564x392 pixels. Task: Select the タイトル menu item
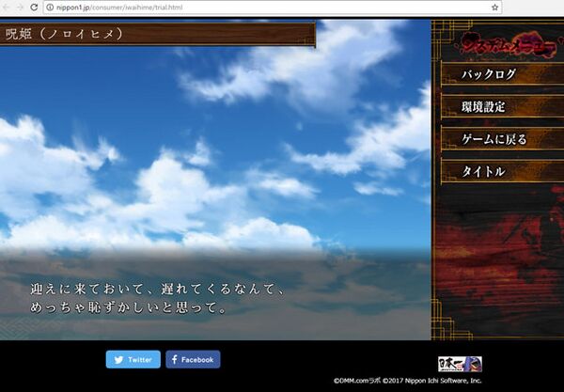pos(503,171)
